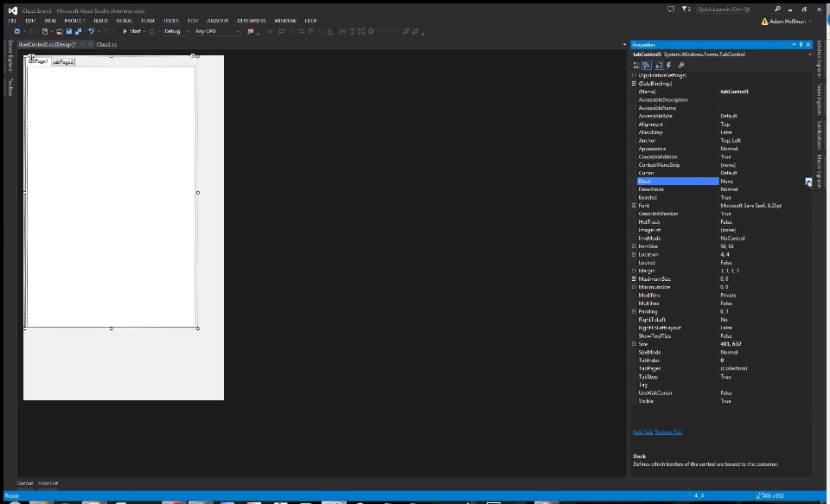The width and height of the screenshot is (830, 504).
Task: Click the tabControl smart tag arrow glyph
Action: 193,55
